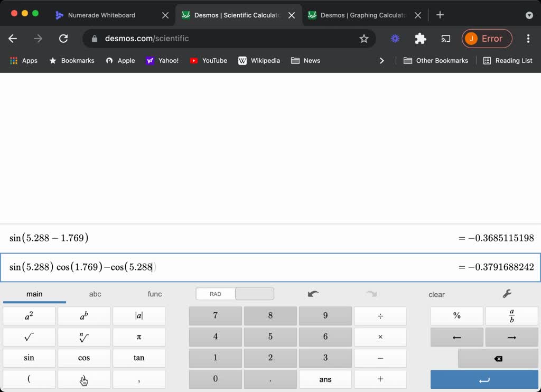Open the Other Bookmarks folder
The width and height of the screenshot is (541, 392).
click(436, 61)
